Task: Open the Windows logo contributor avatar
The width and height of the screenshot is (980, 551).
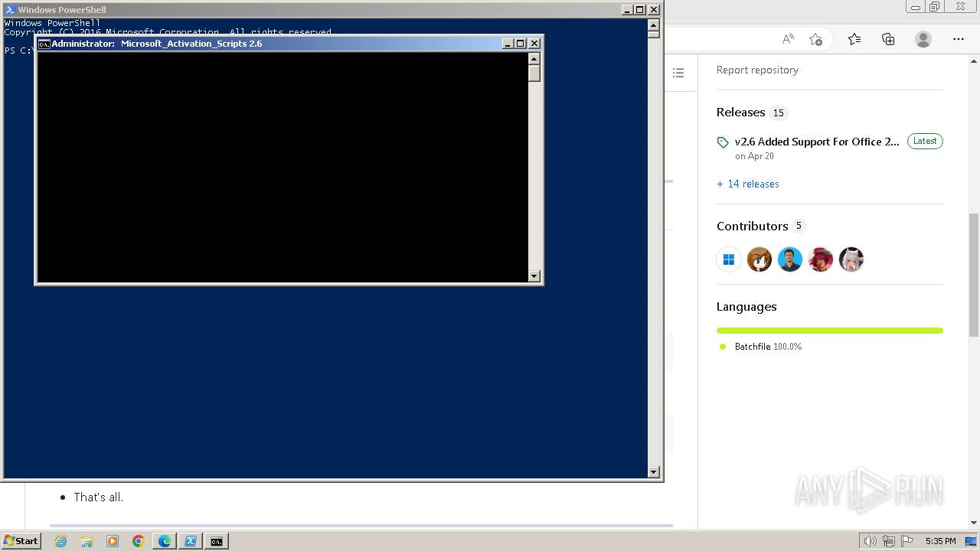Action: pyautogui.click(x=729, y=259)
